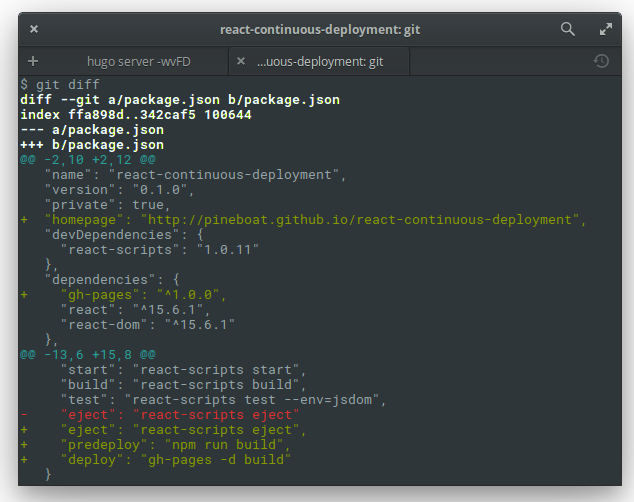
Task: Click the added green "eject" line
Action: click(163, 430)
